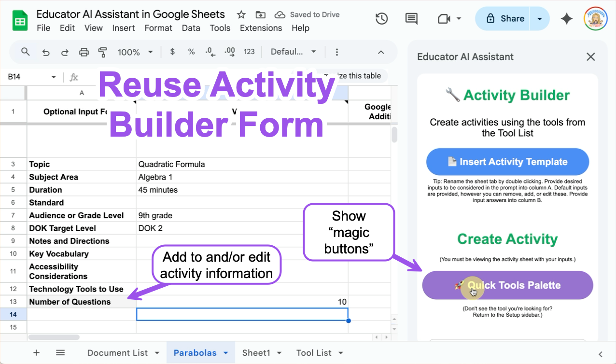
Task: Show side panel arrow at bottom right
Action: click(x=601, y=354)
